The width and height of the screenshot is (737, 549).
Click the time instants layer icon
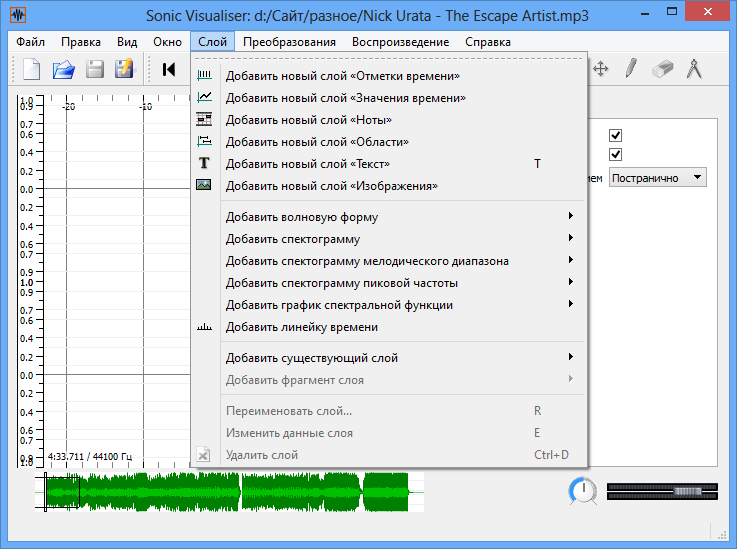pyautogui.click(x=204, y=75)
